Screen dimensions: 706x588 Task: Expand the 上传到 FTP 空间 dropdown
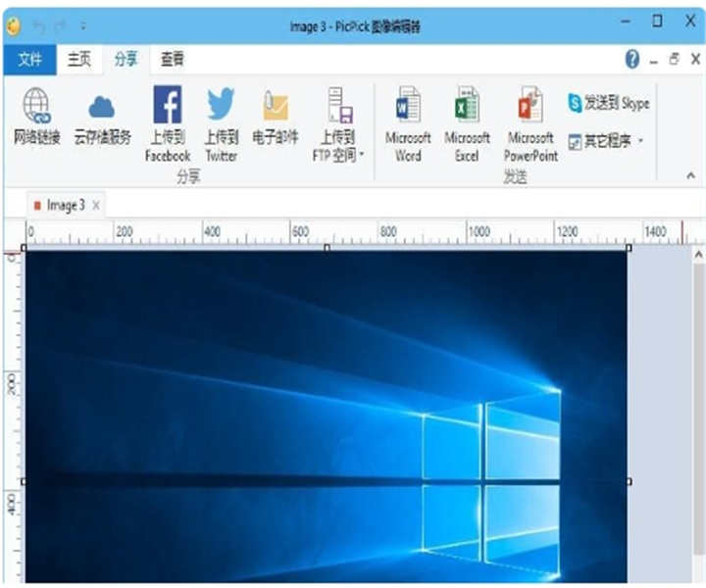click(361, 155)
